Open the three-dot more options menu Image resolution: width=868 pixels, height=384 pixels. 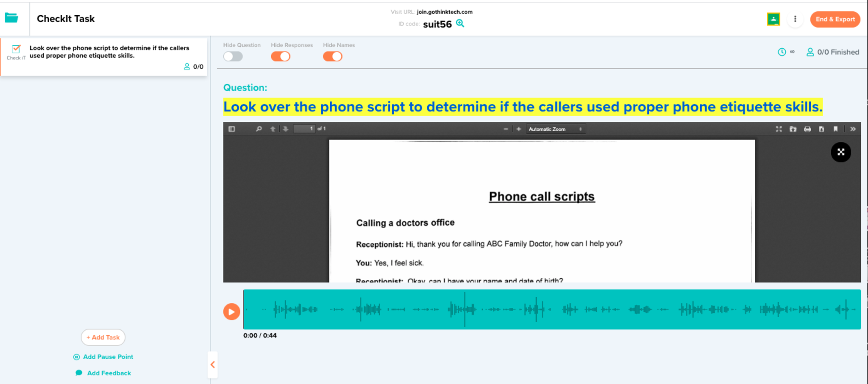[795, 19]
